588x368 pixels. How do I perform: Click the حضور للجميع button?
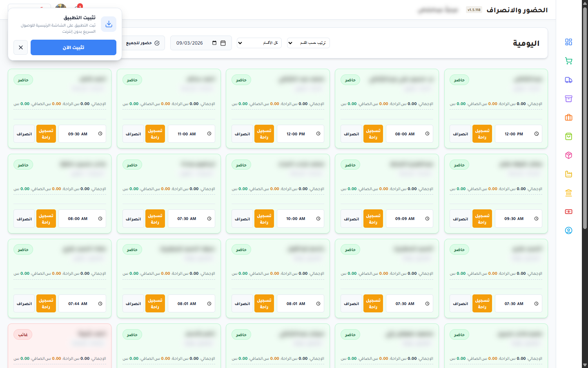point(143,43)
